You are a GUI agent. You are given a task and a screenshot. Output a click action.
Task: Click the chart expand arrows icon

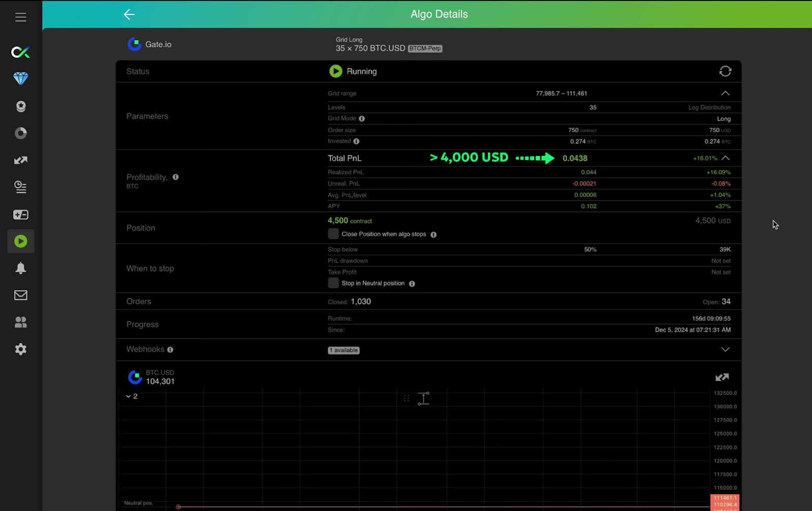coord(722,377)
